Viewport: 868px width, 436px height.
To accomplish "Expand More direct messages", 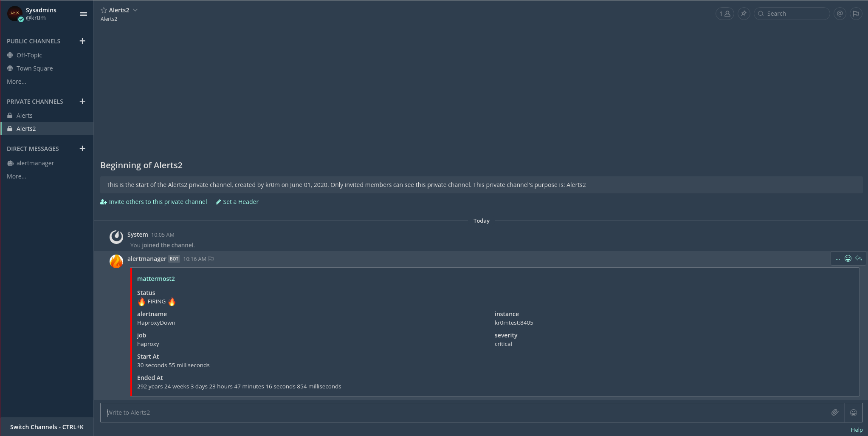I will (x=17, y=176).
